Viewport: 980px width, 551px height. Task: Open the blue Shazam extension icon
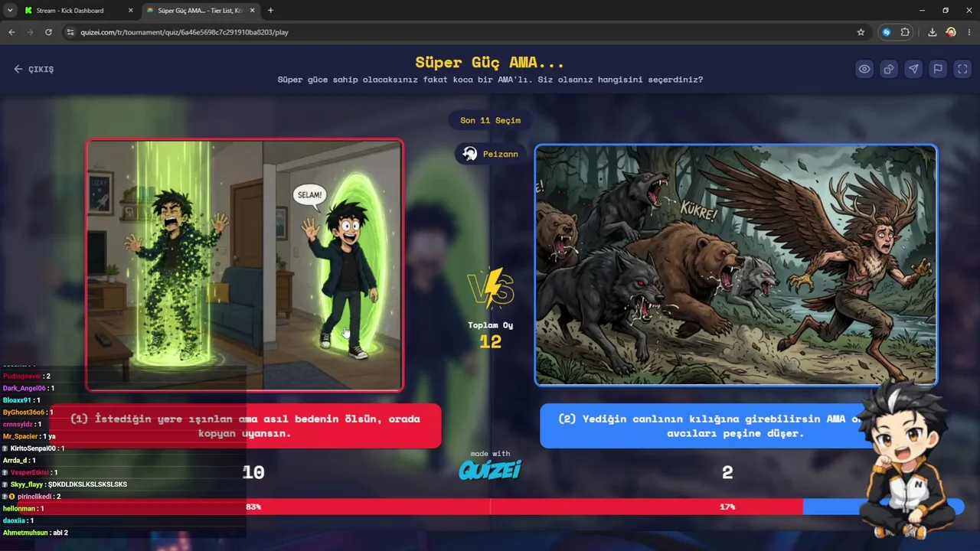pyautogui.click(x=887, y=32)
